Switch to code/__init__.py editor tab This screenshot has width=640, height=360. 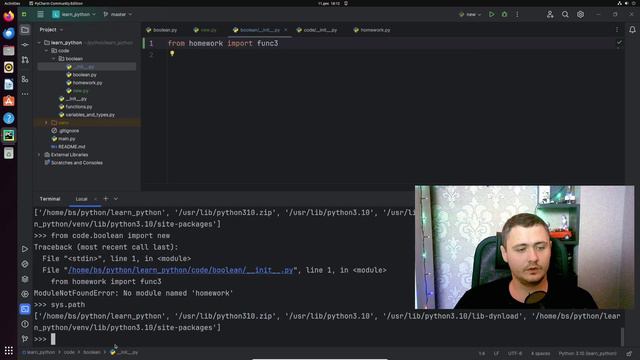317,30
